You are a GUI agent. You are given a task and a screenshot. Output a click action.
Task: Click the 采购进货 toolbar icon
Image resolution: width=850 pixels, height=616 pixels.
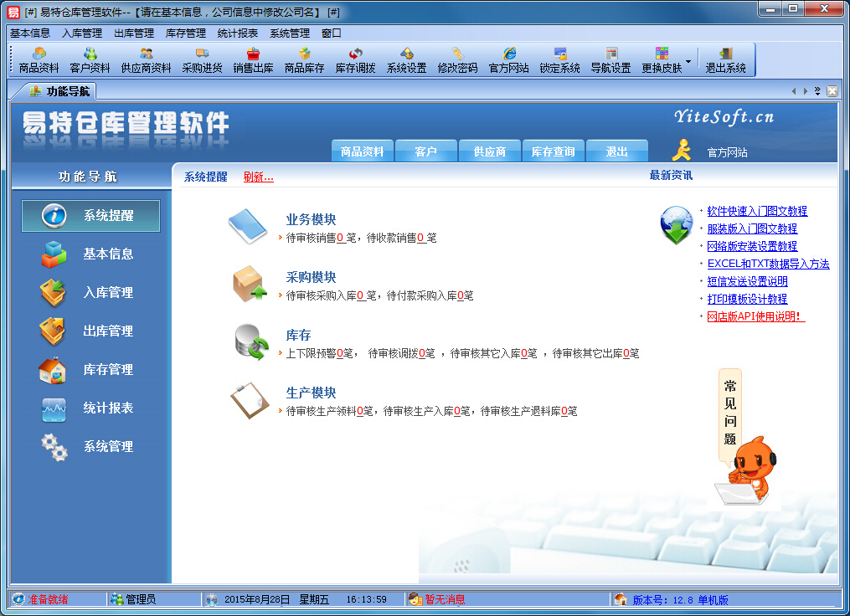(x=202, y=60)
